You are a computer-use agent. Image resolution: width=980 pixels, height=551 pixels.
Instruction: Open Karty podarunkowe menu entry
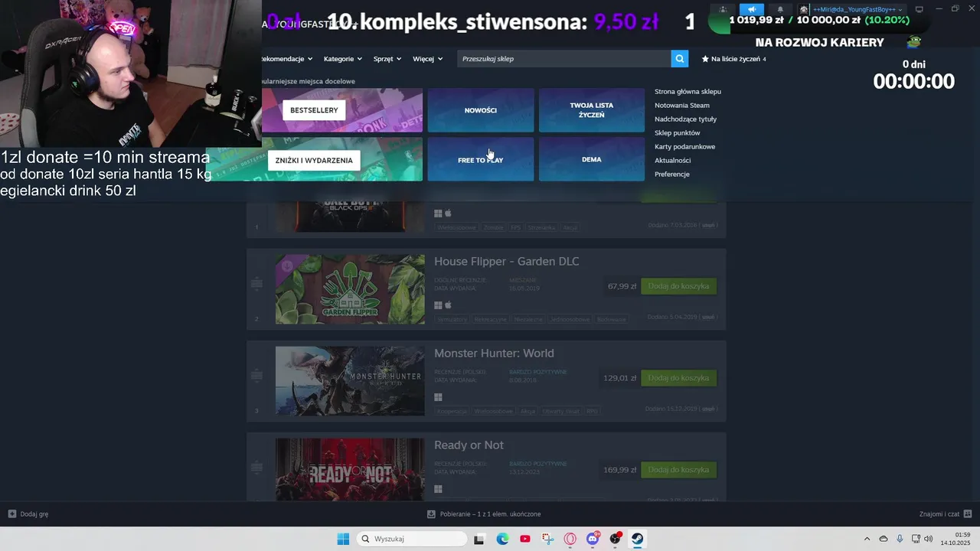tap(684, 147)
